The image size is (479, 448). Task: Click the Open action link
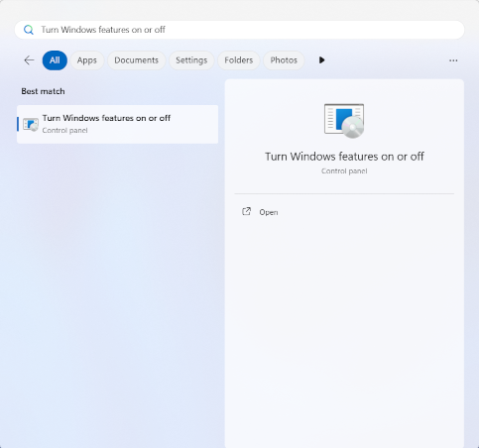click(x=269, y=212)
